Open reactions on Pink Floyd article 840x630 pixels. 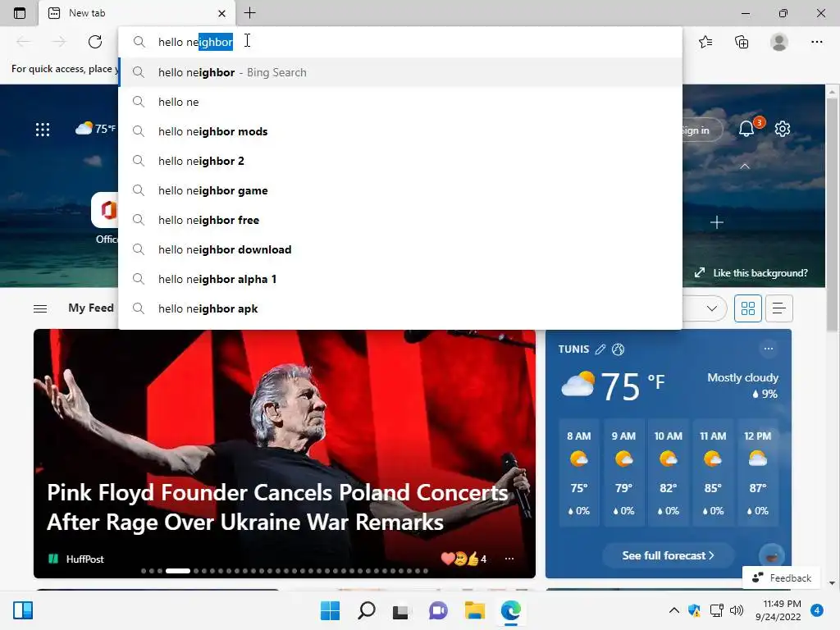(463, 559)
